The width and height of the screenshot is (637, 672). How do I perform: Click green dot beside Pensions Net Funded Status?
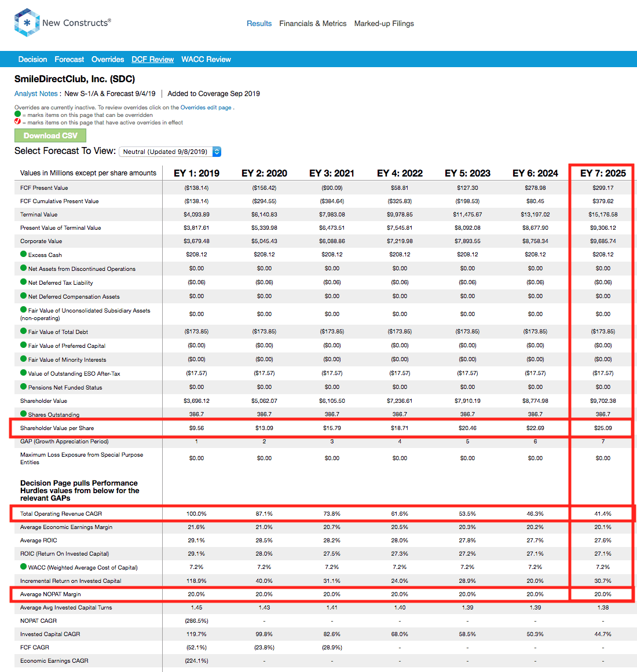tap(24, 387)
